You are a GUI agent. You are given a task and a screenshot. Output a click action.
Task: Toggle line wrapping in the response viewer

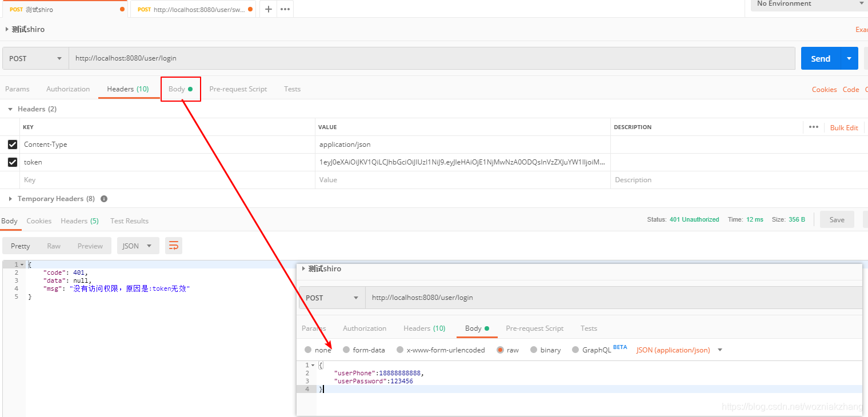(173, 245)
